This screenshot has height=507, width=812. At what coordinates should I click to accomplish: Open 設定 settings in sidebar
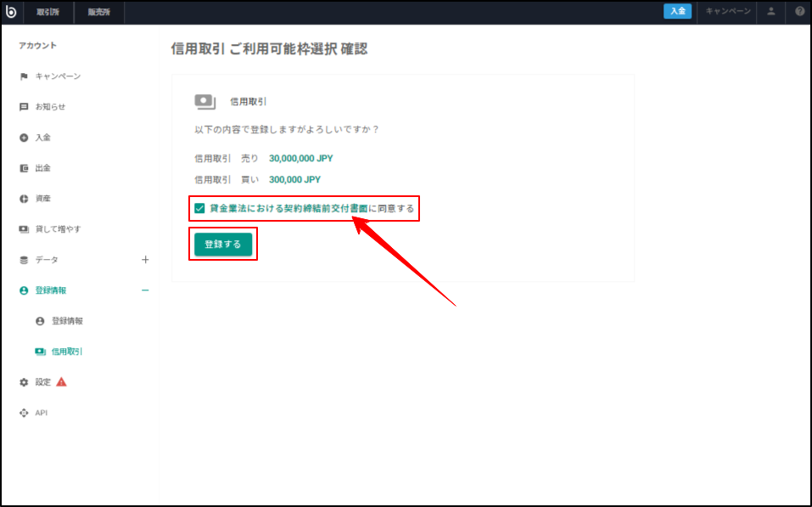click(43, 382)
